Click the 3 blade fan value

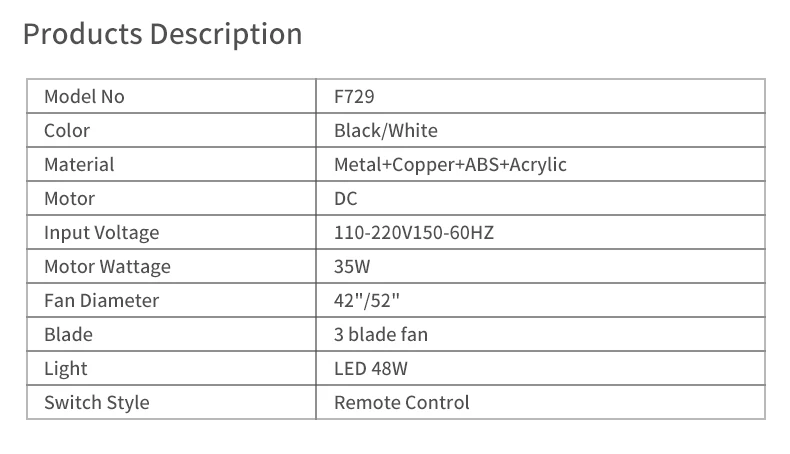tap(381, 335)
